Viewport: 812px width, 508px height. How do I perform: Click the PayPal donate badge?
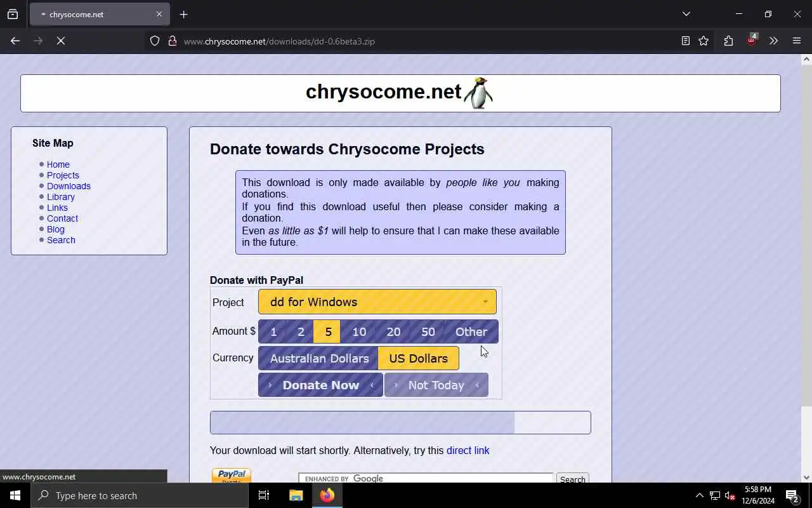(x=232, y=476)
